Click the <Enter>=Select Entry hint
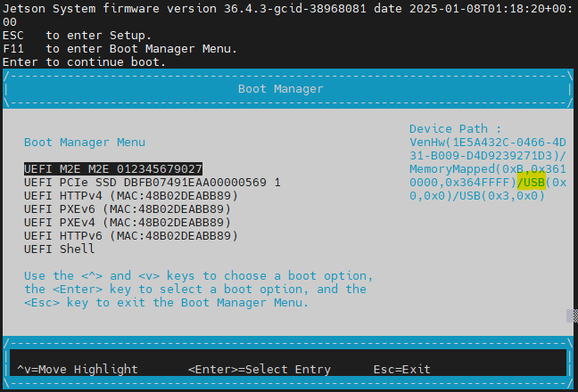This screenshot has height=392, width=578. [x=260, y=369]
